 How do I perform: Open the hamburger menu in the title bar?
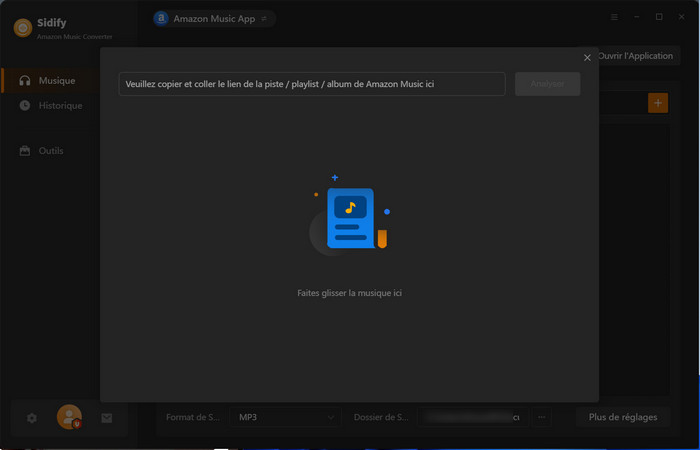[613, 18]
